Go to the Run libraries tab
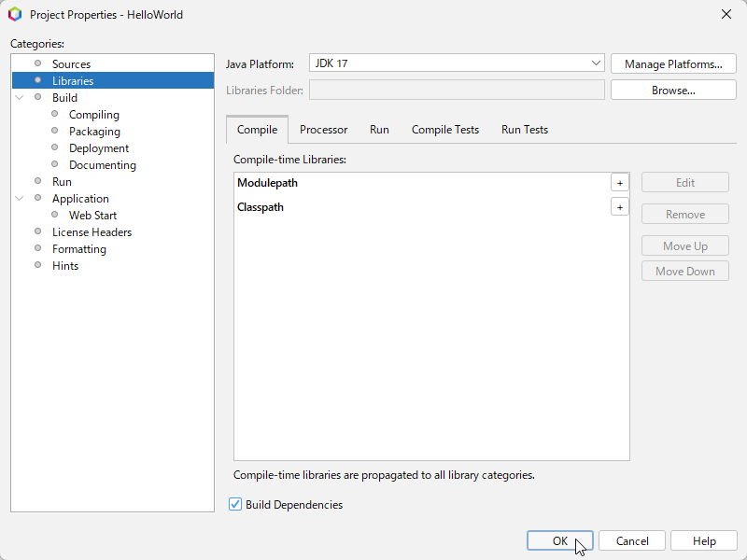Screen dimensions: 747x560 [x=379, y=130]
